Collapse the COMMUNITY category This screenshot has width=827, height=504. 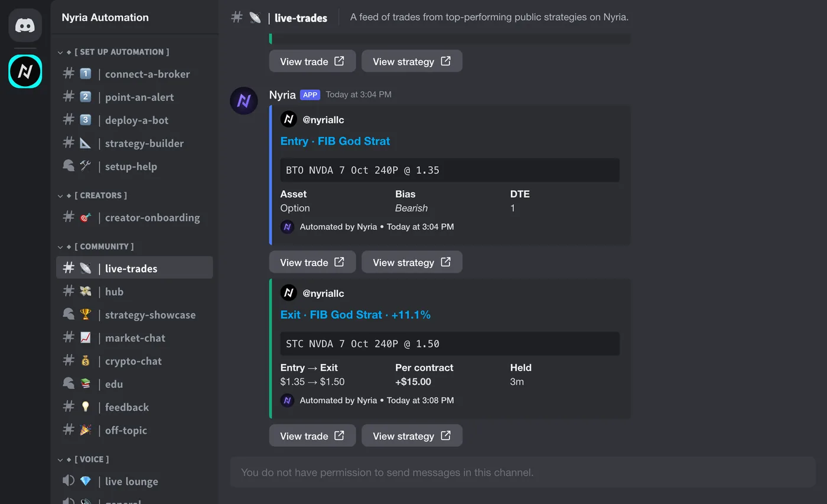96,247
